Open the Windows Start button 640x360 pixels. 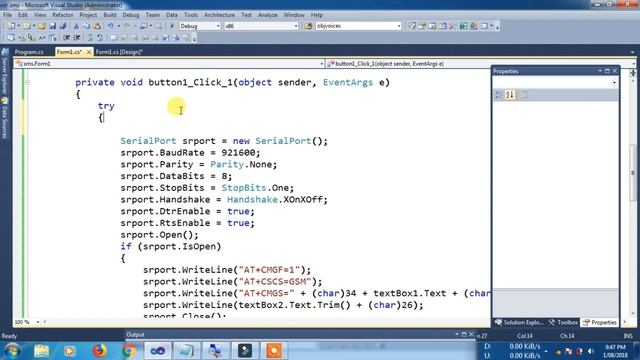[12, 351]
